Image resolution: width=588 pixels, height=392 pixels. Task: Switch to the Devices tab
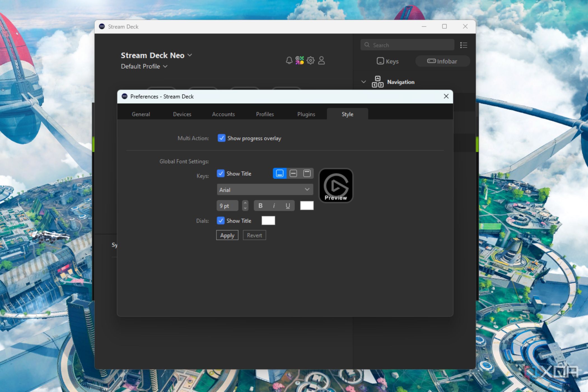tap(182, 114)
